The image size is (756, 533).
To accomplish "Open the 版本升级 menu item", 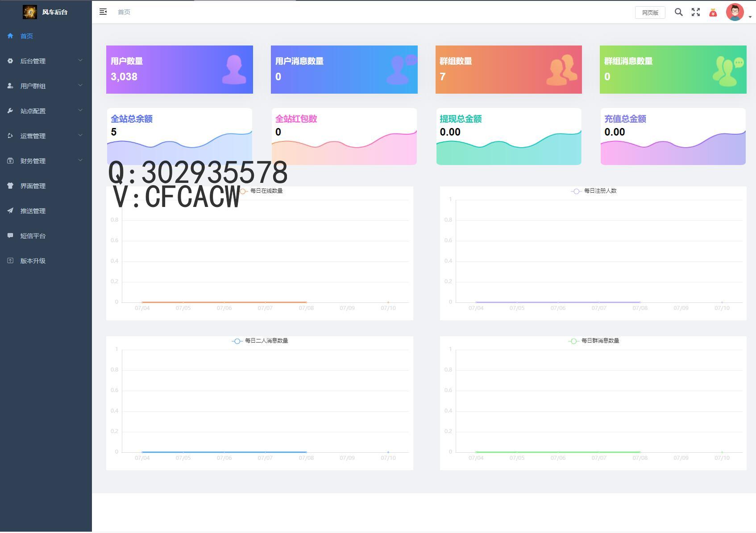I will click(x=33, y=261).
